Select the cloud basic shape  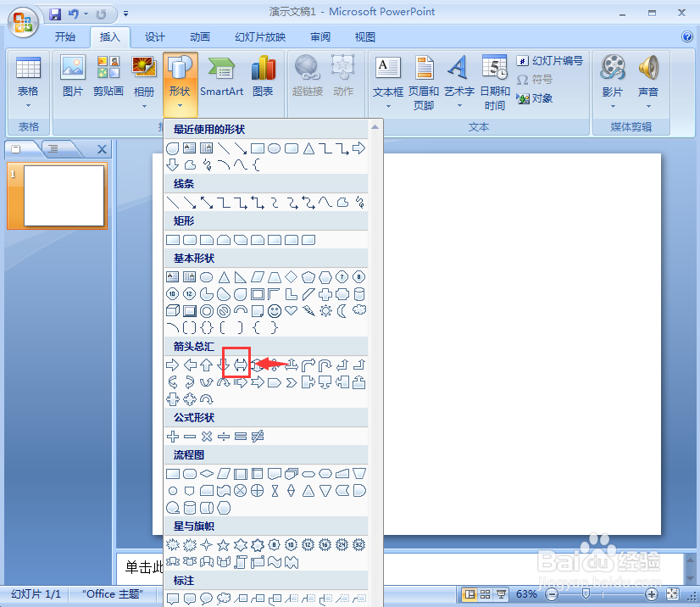coord(359,309)
